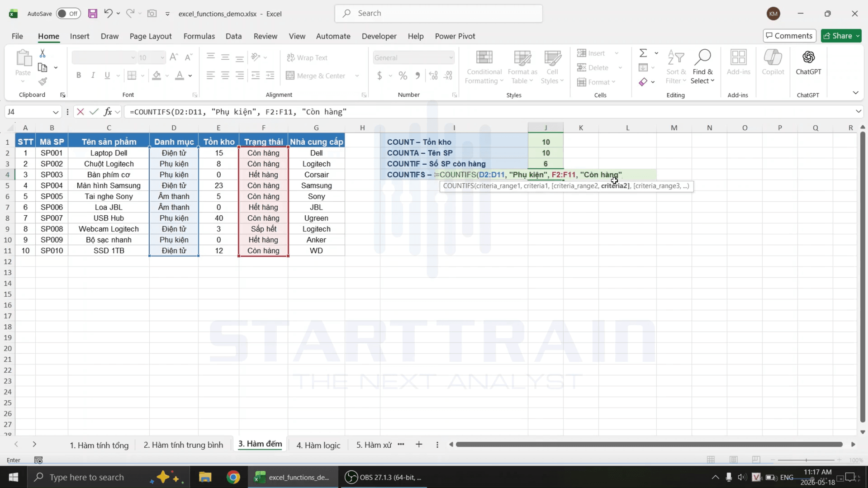Viewport: 868px width, 488px height.
Task: Expand the formula bar chevron
Action: (858, 112)
